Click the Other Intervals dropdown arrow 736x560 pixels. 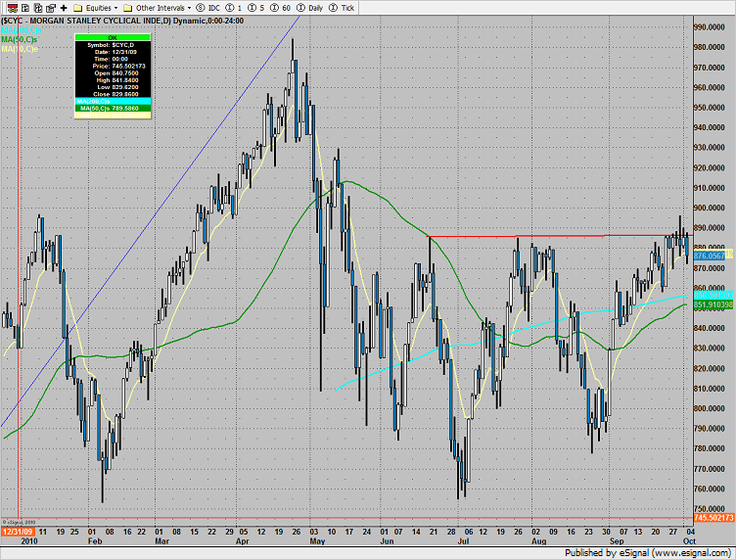pos(189,8)
